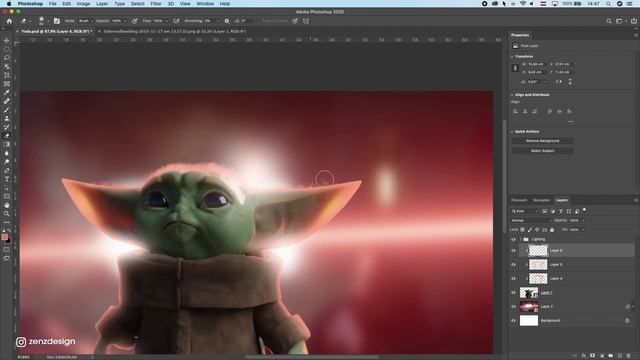The height and width of the screenshot is (360, 640).
Task: Expand the Lighting group arrow
Action: pos(520,239)
